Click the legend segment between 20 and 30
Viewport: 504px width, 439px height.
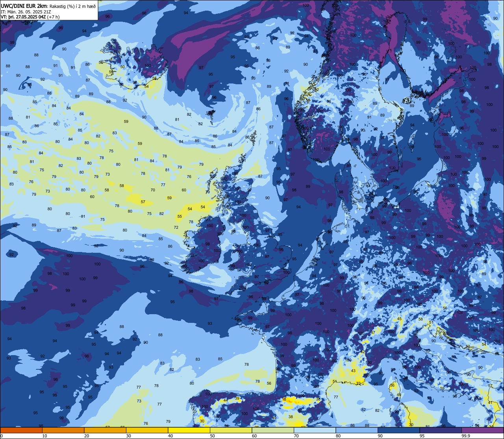click(x=105, y=430)
